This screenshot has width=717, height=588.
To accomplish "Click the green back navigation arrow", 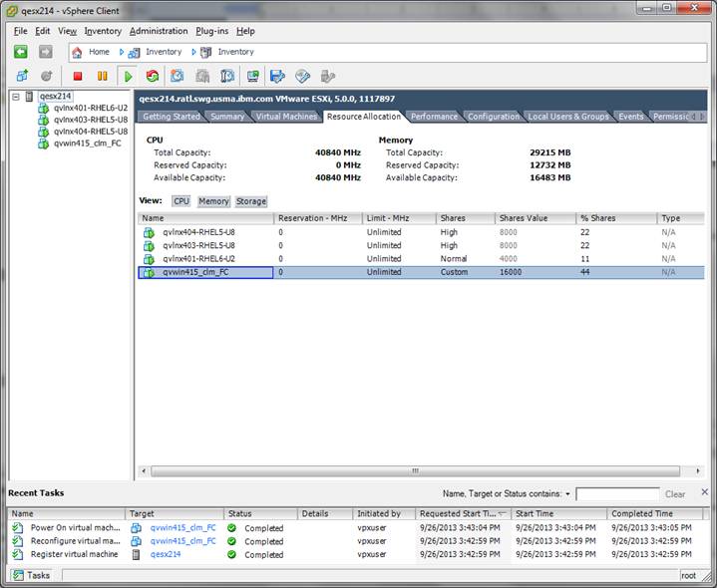I will (x=21, y=52).
